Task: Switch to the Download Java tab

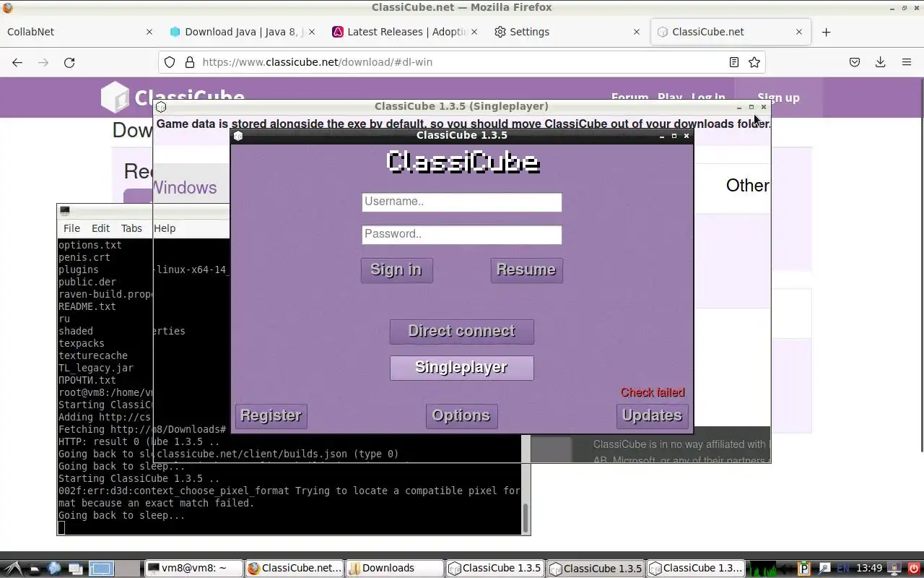Action: tap(241, 32)
